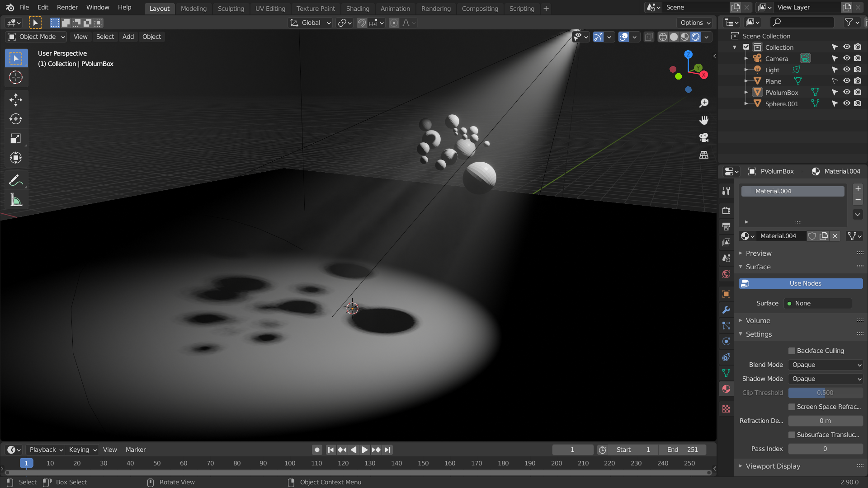Switch to rendered viewport shading
This screenshot has width=868, height=488.
696,37
